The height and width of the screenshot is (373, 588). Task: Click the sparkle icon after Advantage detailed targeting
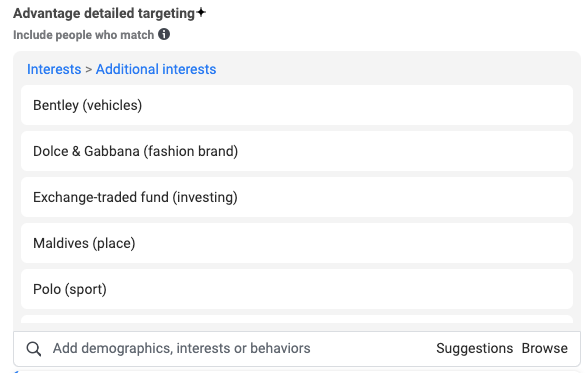click(201, 12)
